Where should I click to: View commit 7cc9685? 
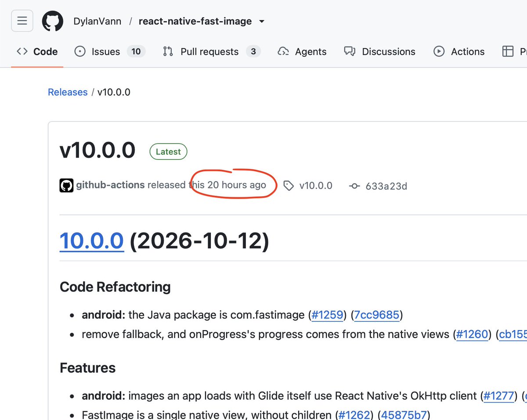[x=376, y=315]
